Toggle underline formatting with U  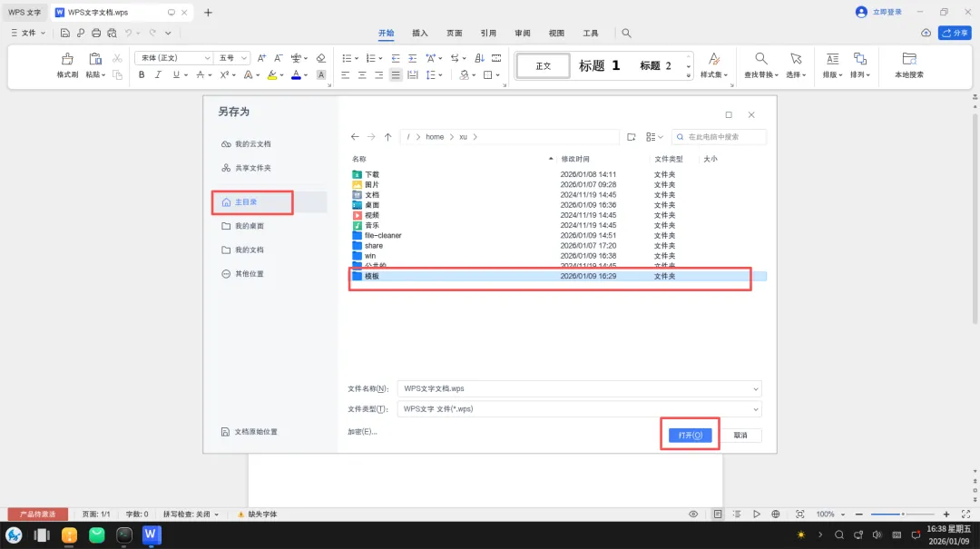click(x=176, y=75)
